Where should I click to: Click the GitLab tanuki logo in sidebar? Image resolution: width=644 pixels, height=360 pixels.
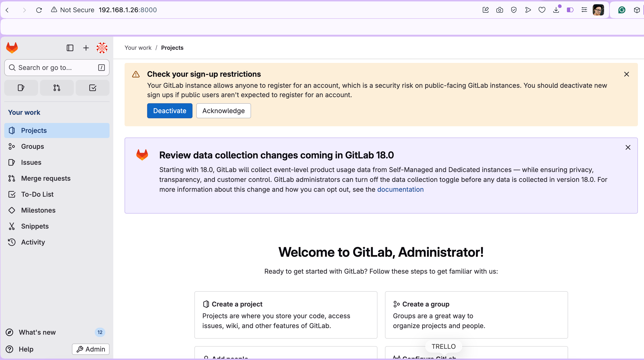[12, 48]
